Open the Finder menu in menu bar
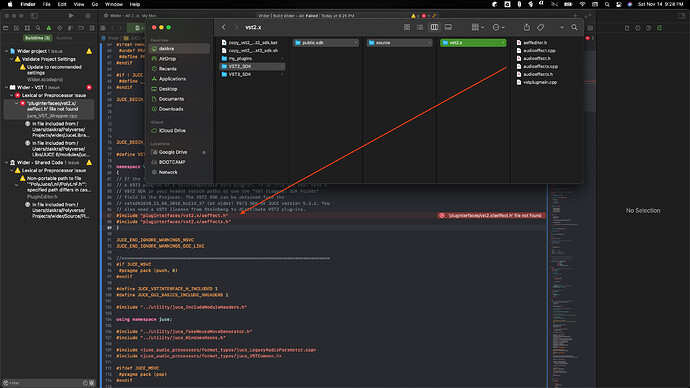The width and height of the screenshot is (690, 388). [x=28, y=4]
